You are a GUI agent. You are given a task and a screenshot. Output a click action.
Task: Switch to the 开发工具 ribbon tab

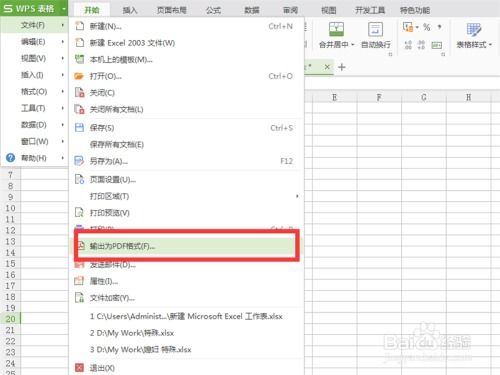370,10
